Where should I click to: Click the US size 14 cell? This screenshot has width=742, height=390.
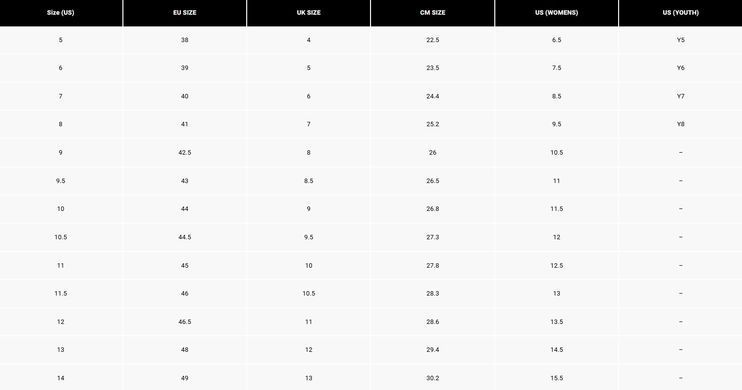tap(61, 378)
